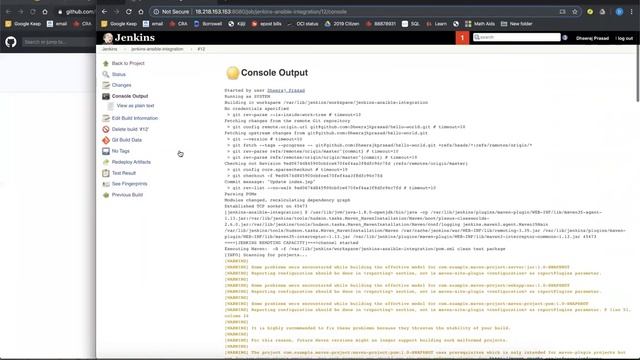
Task: Click the Delete build '#12' icon
Action: tap(106, 129)
